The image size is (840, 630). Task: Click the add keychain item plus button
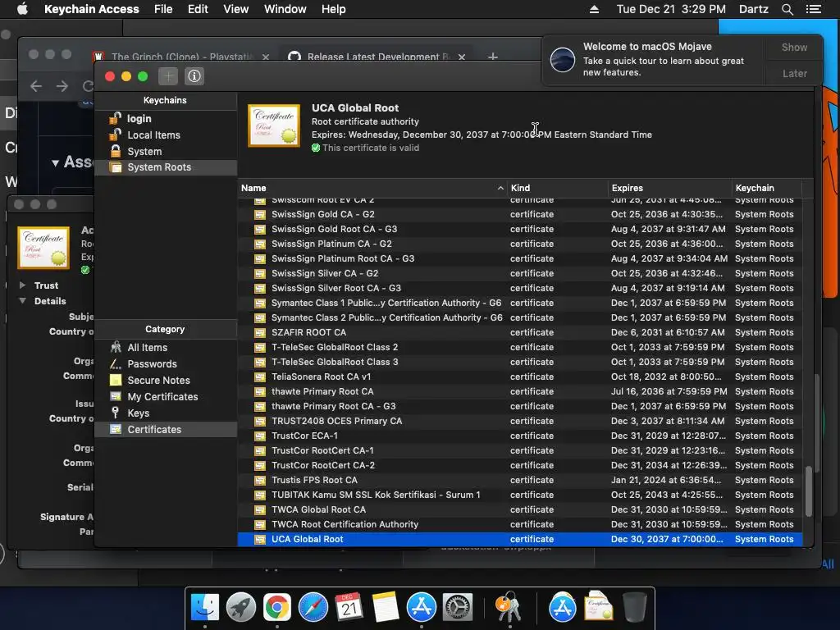click(168, 76)
